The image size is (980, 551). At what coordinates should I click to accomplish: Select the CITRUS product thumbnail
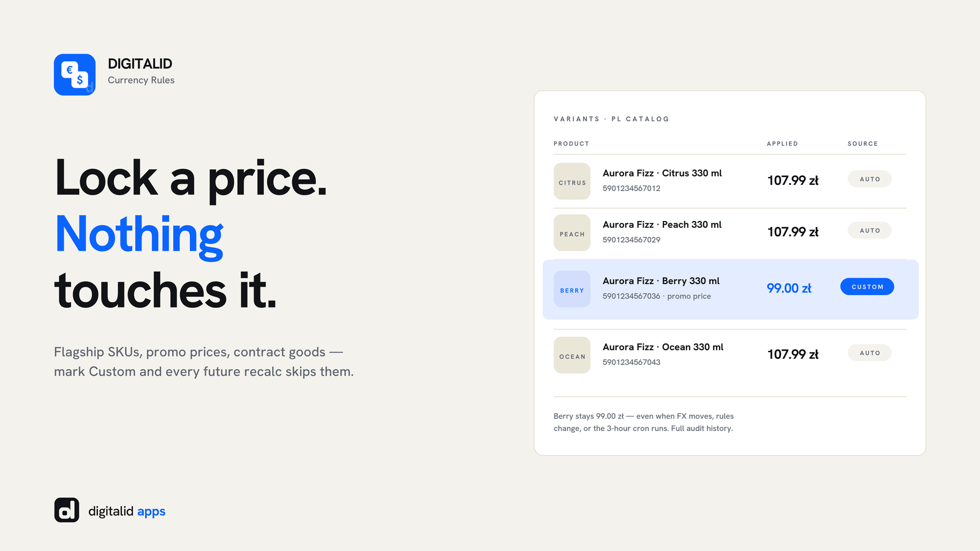[x=572, y=181]
